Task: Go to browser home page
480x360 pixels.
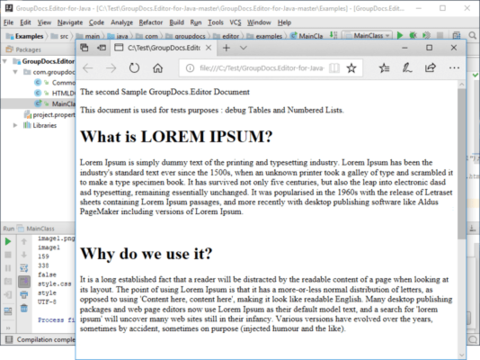Action: pyautogui.click(x=158, y=68)
